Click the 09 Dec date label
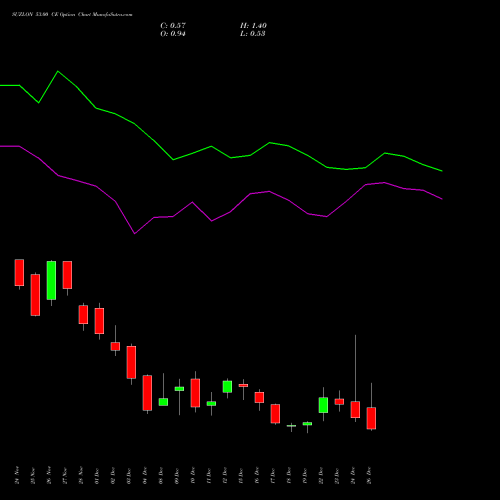Screen dimensions: 500x500 (x=177, y=475)
